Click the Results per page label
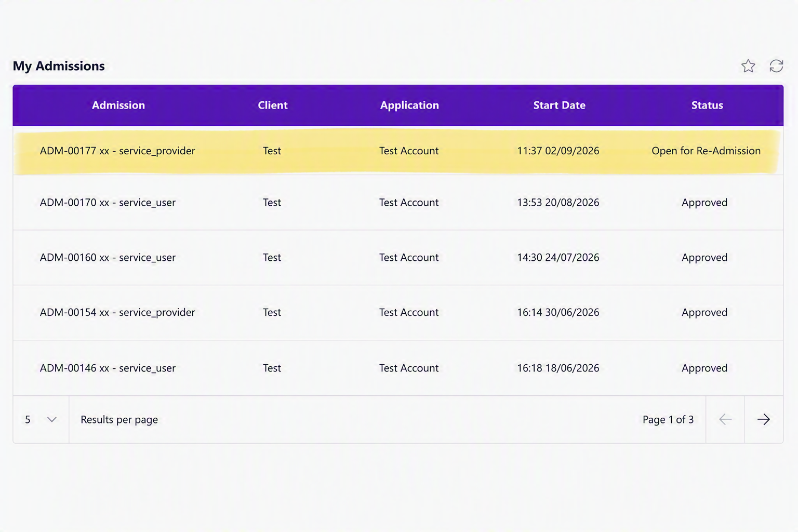The height and width of the screenshot is (532, 798). point(119,420)
